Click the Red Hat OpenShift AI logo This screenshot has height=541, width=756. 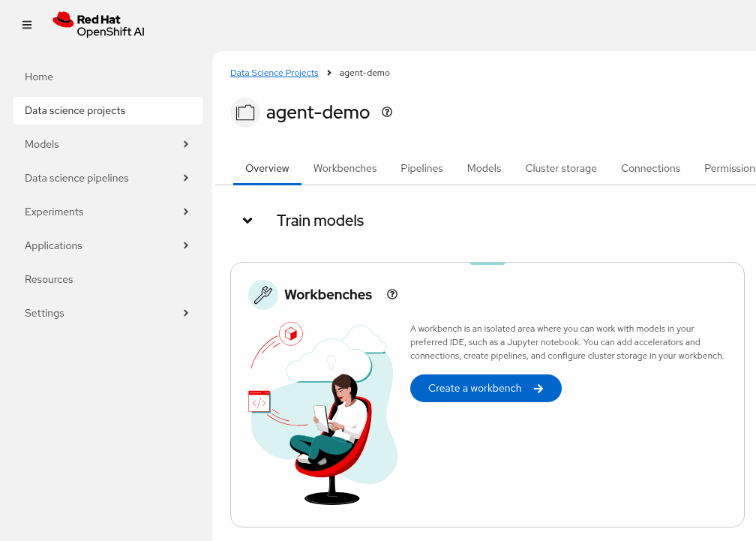[x=99, y=25]
